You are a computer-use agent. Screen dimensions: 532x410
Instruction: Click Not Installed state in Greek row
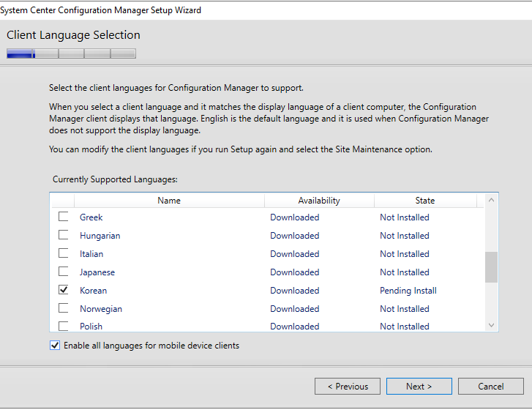click(405, 217)
